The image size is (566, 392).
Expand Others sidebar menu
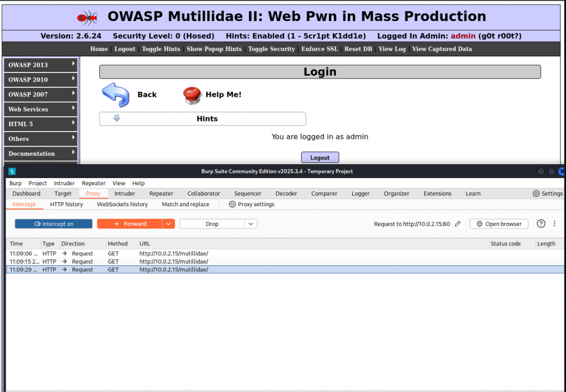point(41,139)
